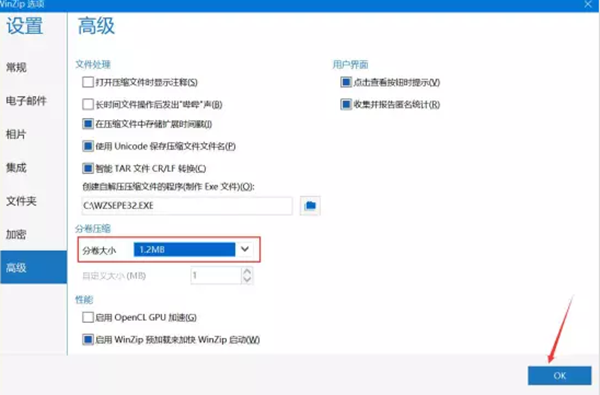Uncheck 点击查看按钮时提示(V) checkbox
This screenshot has height=395, width=600.
[346, 82]
